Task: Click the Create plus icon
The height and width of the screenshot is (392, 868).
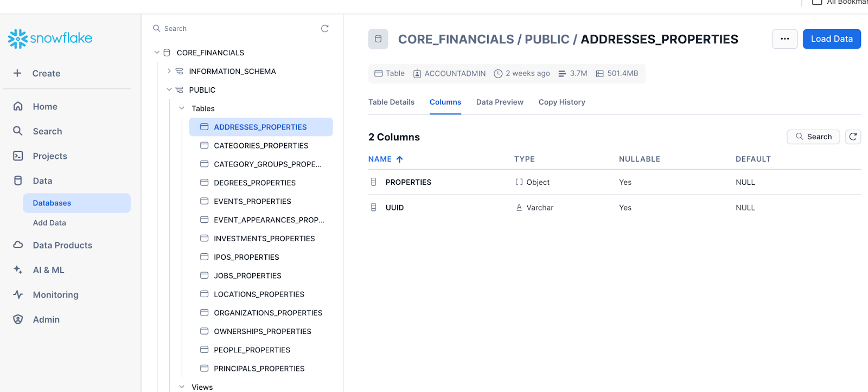Action: (x=17, y=73)
